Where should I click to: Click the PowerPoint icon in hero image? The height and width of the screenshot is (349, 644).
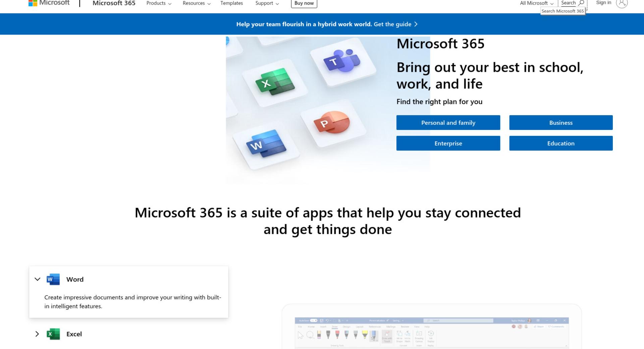click(x=332, y=122)
